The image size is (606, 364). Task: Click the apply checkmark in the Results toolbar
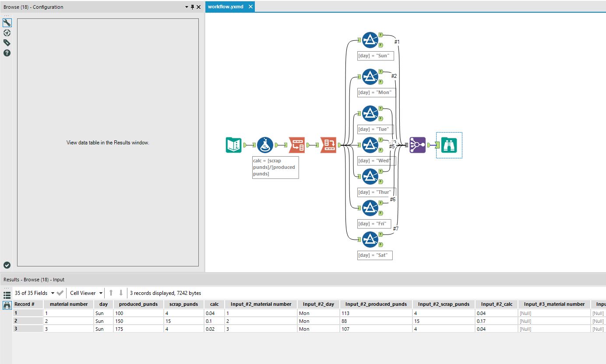pos(60,293)
